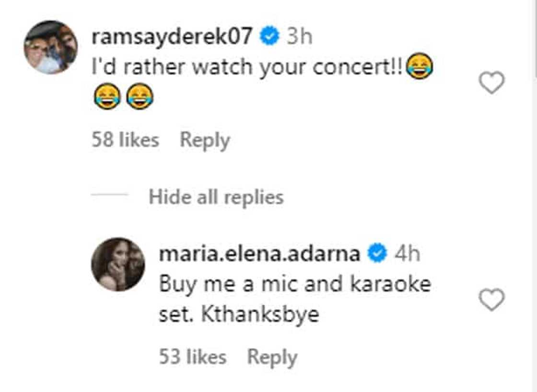Screen dimensions: 537x392
Task: View who liked via "58 likes"
Action: [125, 140]
